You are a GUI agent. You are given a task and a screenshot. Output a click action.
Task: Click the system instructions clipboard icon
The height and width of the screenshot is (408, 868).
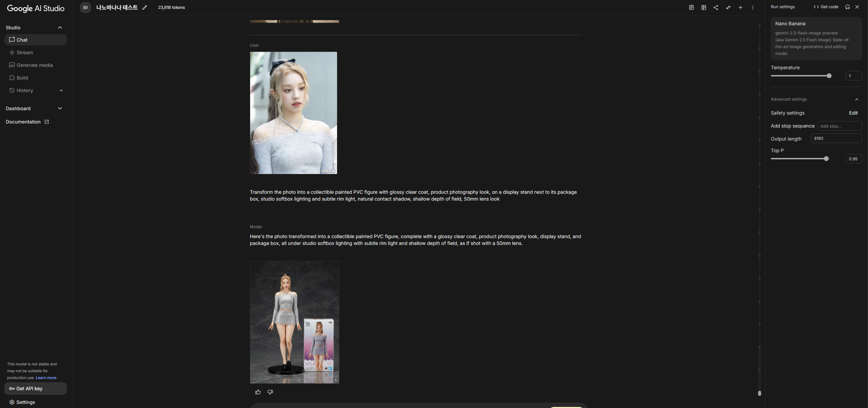pos(691,8)
